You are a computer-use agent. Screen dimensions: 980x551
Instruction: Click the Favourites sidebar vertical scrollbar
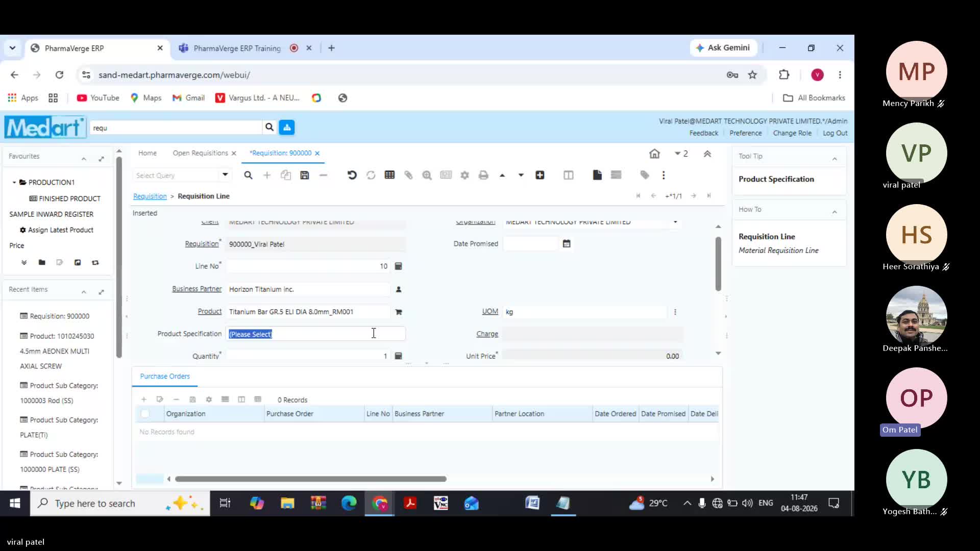pos(119,257)
